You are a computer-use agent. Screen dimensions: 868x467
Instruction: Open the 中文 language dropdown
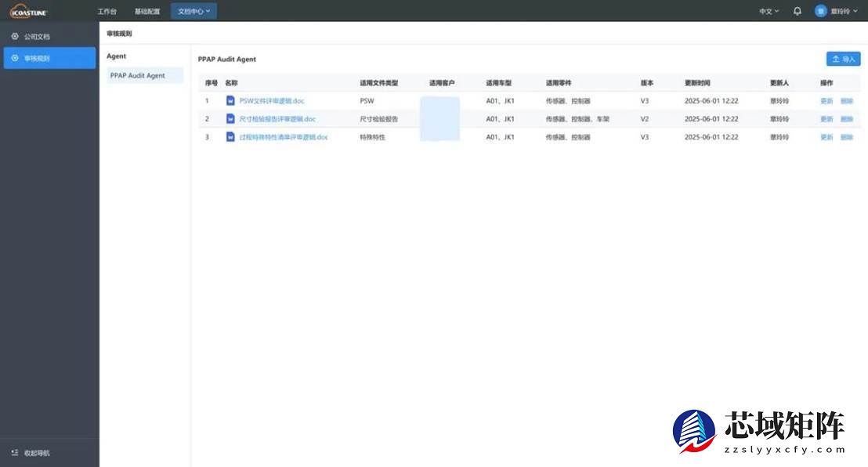pos(767,10)
